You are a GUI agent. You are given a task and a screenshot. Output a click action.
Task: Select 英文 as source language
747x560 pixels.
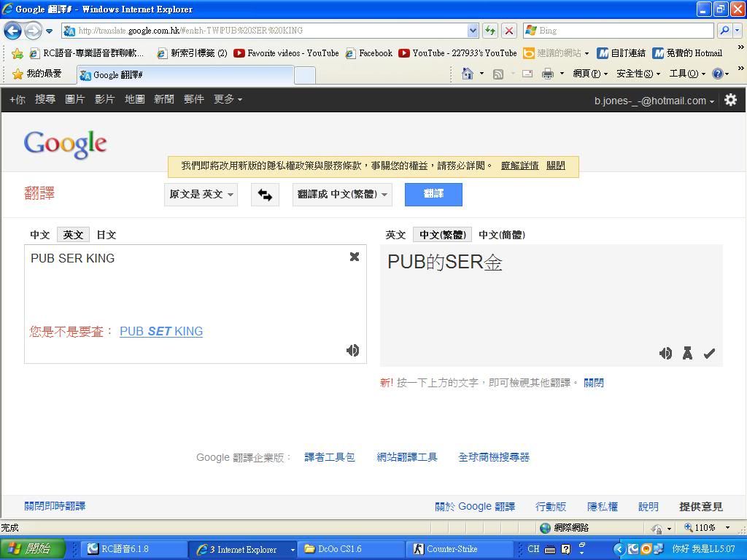(x=73, y=235)
